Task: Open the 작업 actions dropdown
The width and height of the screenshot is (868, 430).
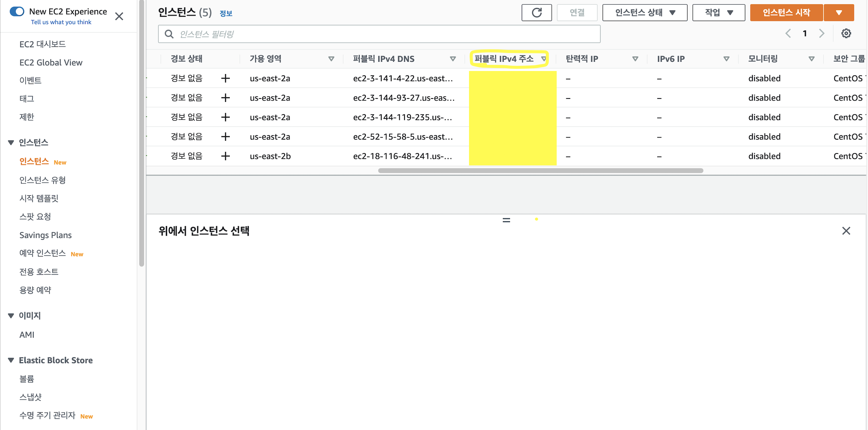Action: coord(718,13)
